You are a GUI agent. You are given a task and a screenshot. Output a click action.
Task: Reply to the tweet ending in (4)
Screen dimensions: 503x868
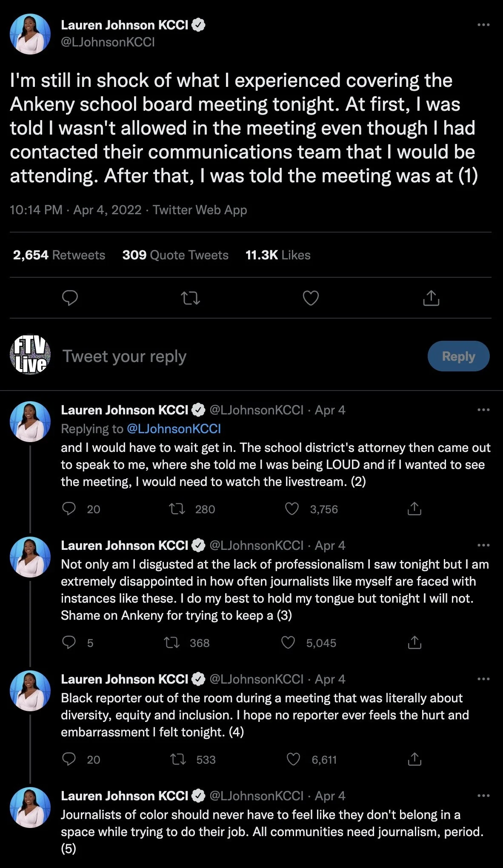69,759
